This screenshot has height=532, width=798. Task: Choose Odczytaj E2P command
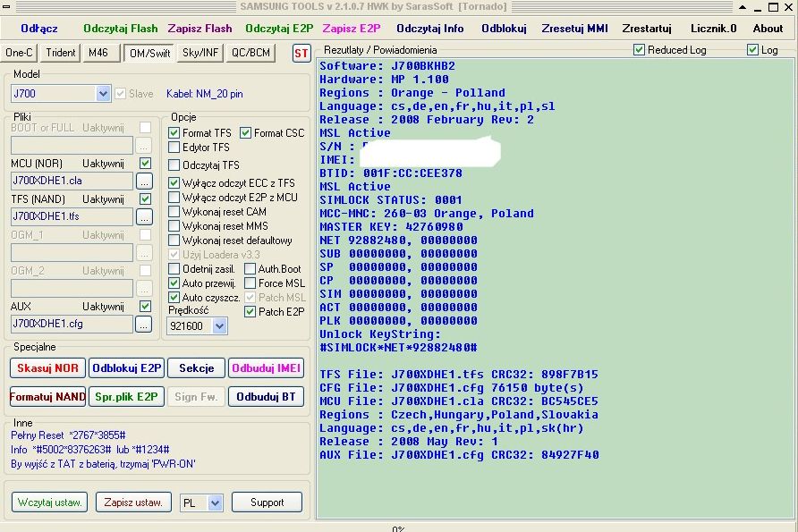[x=279, y=29]
